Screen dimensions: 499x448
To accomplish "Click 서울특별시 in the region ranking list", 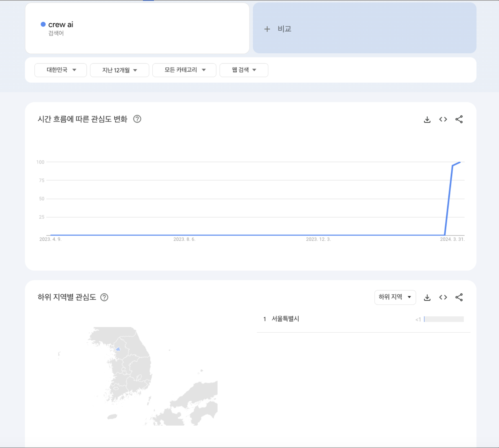I will pos(285,319).
